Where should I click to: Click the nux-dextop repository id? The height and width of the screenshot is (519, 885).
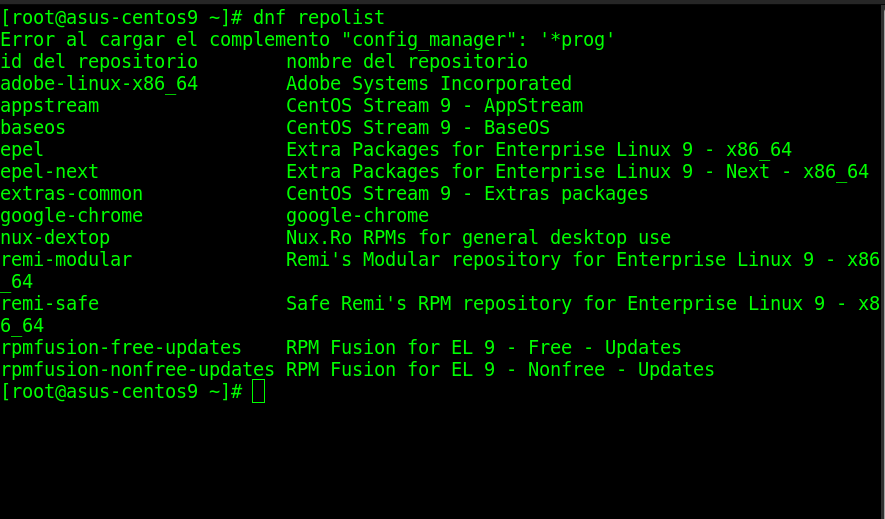[x=55, y=238]
